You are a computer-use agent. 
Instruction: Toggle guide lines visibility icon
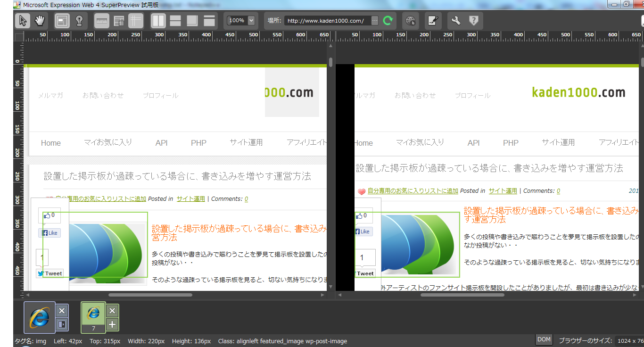click(x=136, y=21)
